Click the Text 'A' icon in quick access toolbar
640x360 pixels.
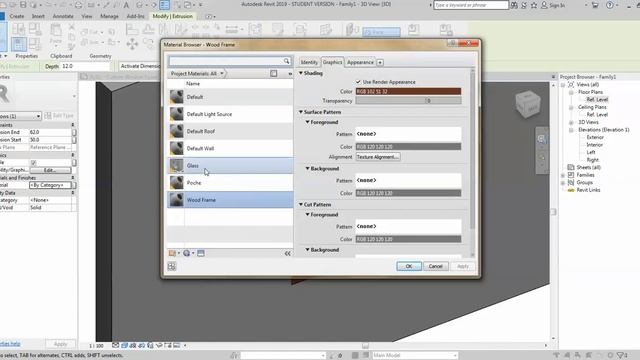point(126,5)
